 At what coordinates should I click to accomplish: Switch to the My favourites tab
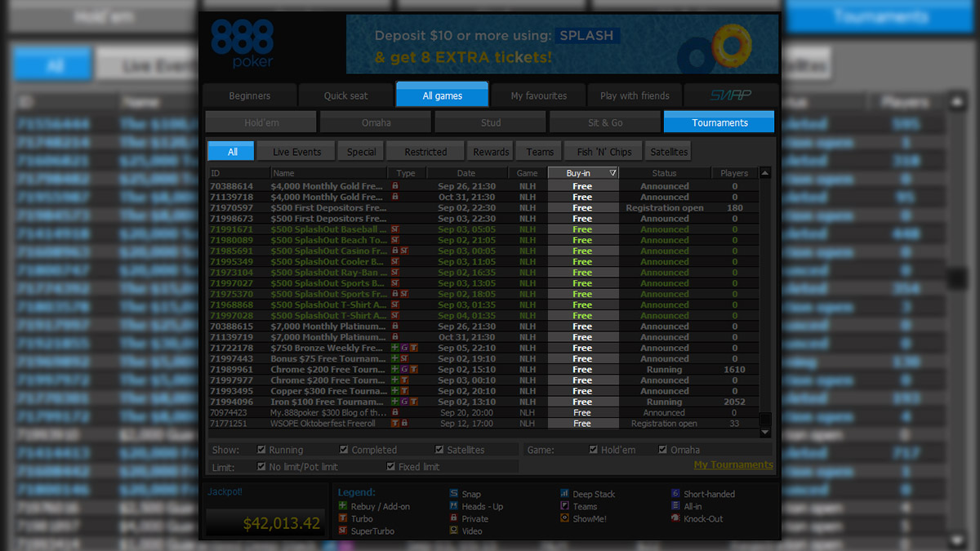point(538,94)
